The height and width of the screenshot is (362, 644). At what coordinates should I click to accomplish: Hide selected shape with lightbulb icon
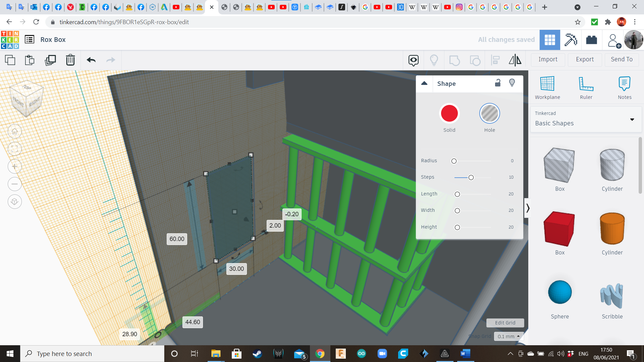pyautogui.click(x=512, y=83)
